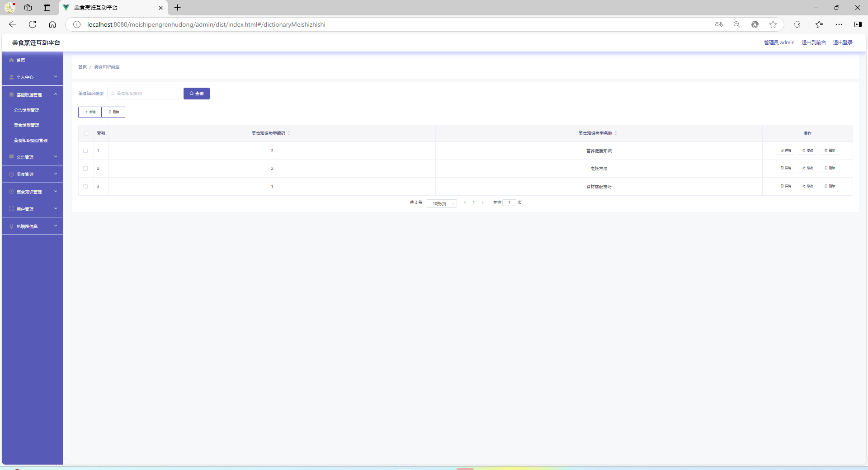Click the 删除 batch delete button above table
This screenshot has height=470, width=868.
(x=113, y=112)
